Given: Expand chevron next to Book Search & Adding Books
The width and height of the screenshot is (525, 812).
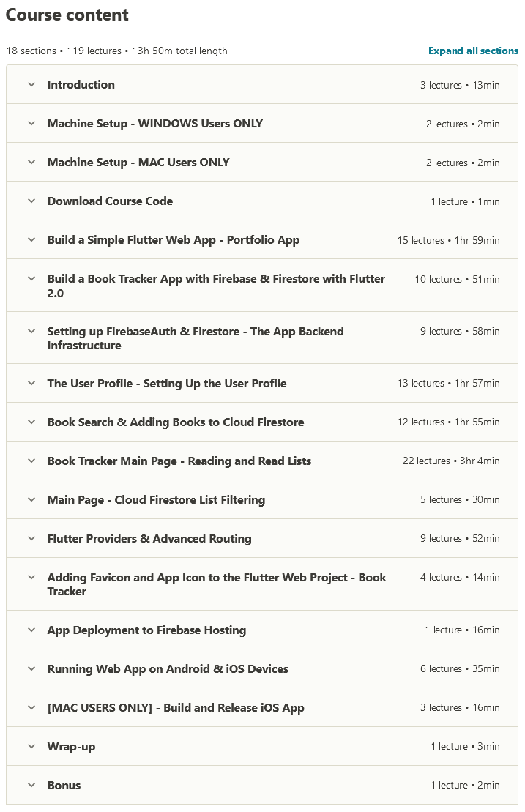Looking at the screenshot, I should (x=31, y=422).
